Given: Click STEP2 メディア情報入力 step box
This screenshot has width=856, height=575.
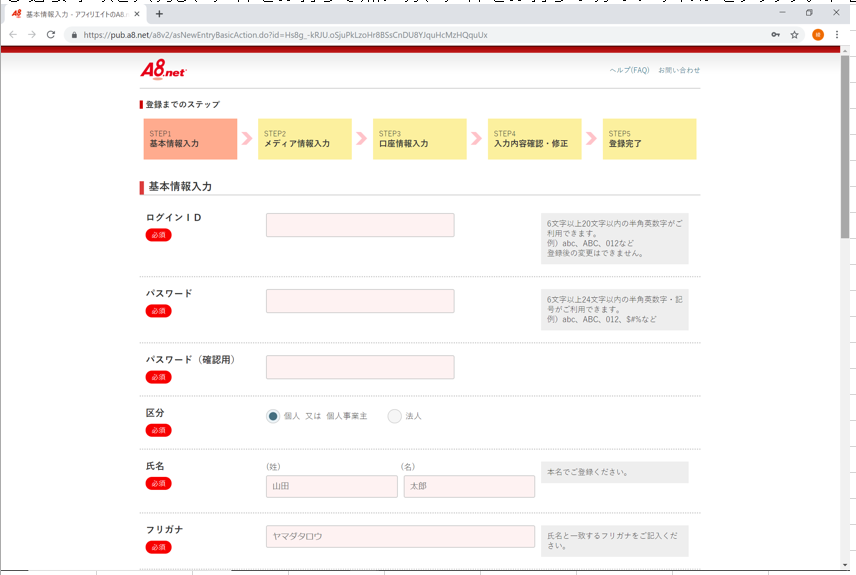Looking at the screenshot, I should (305, 139).
